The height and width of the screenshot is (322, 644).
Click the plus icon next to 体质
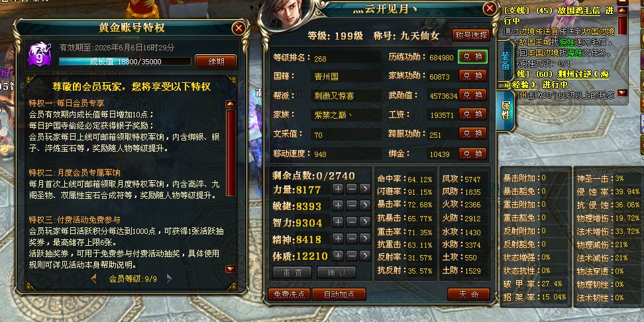click(338, 256)
